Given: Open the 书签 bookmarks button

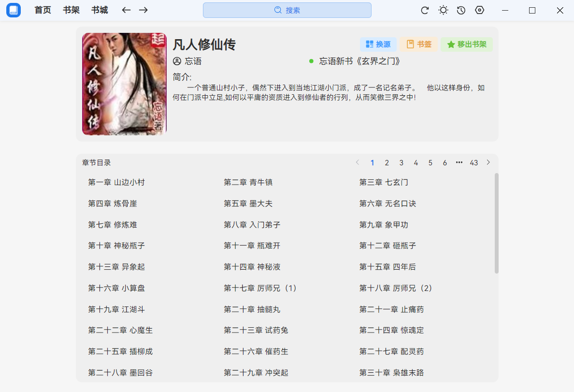Looking at the screenshot, I should pyautogui.click(x=418, y=44).
